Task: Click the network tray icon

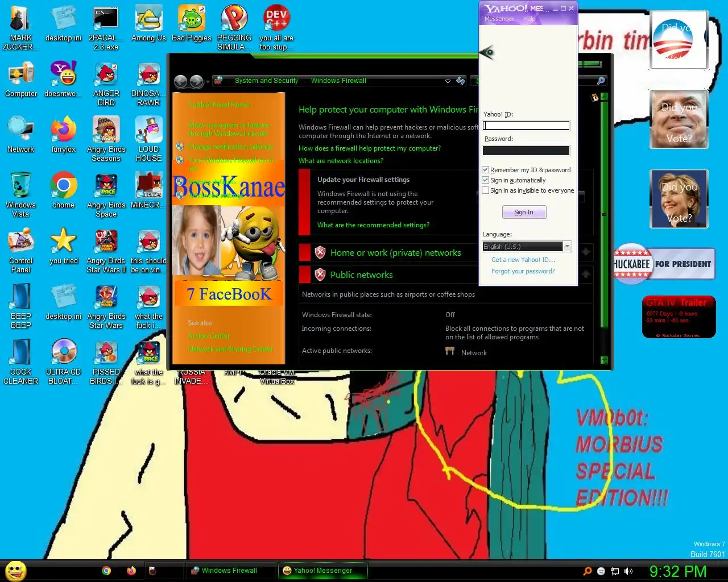Action: [x=615, y=571]
